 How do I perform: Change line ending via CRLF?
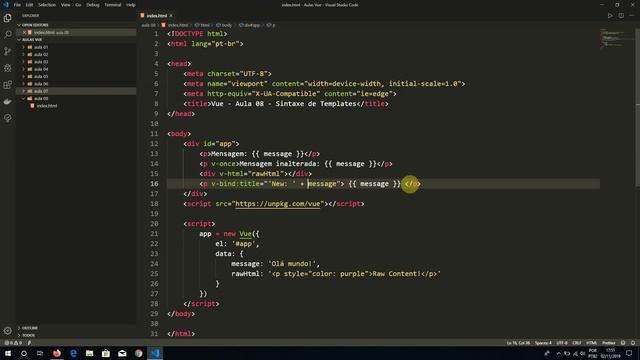tap(576, 343)
